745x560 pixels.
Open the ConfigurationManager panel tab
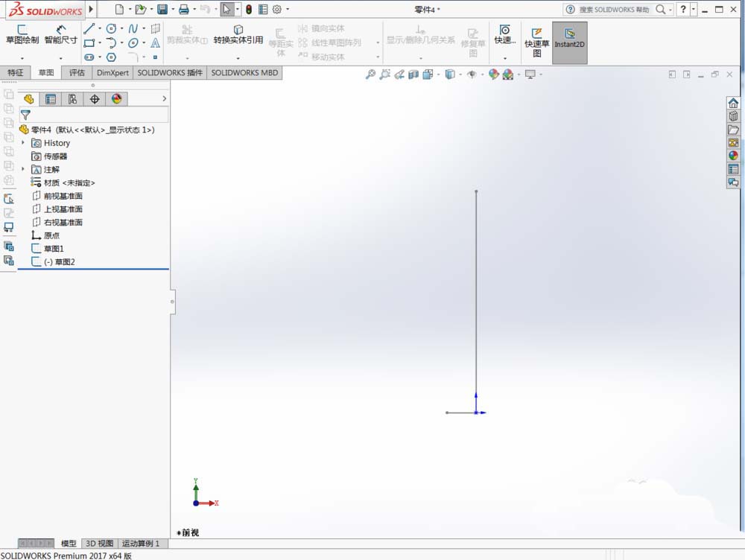72,99
